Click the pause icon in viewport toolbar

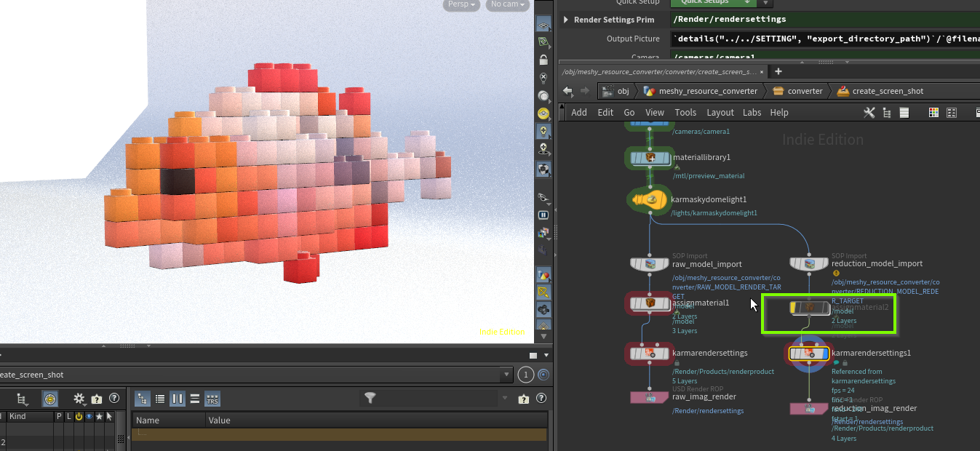click(x=543, y=215)
